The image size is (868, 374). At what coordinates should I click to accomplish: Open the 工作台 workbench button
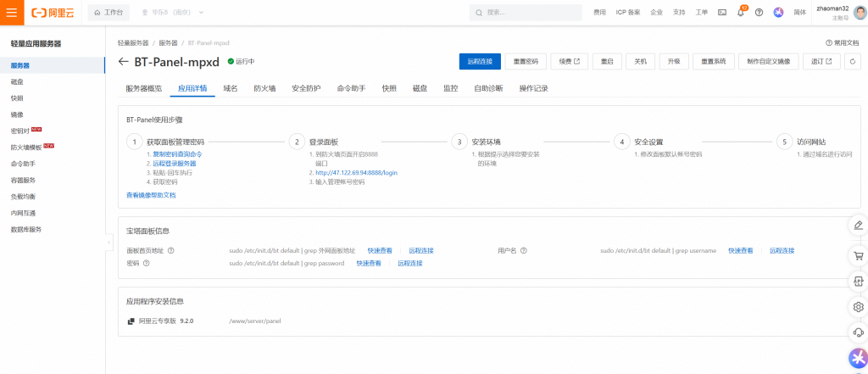pyautogui.click(x=108, y=12)
